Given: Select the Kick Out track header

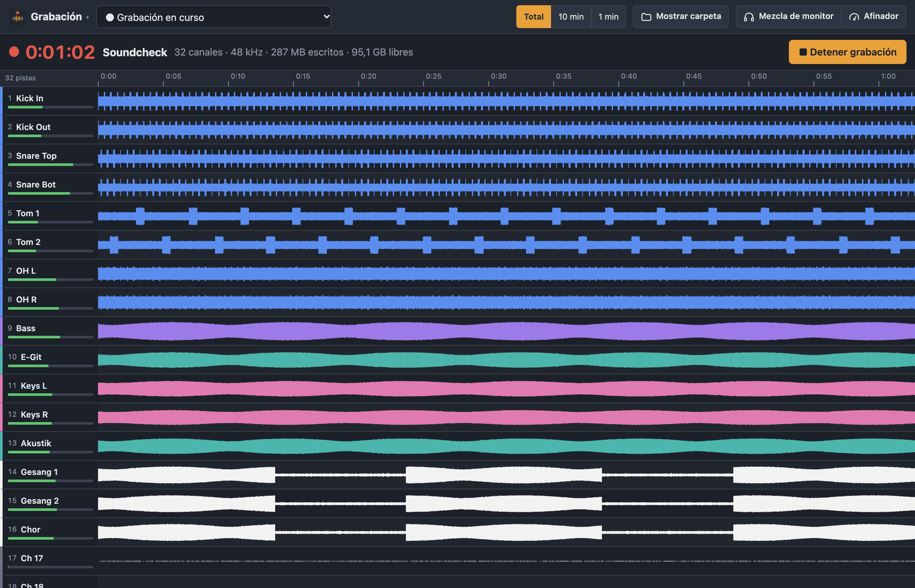Looking at the screenshot, I should tap(49, 130).
